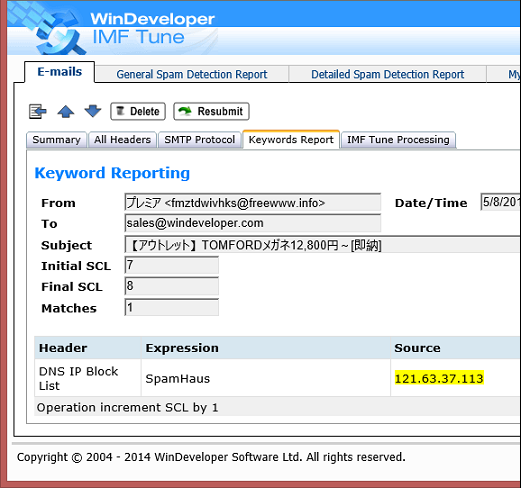
Task: Click the highlighted IP 121.63.37.113
Action: [x=439, y=379]
